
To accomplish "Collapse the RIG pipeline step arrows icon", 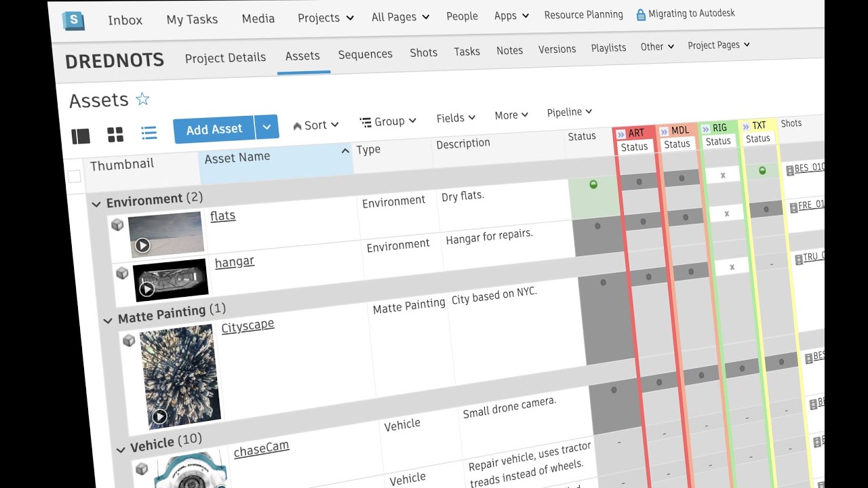I will pos(705,129).
